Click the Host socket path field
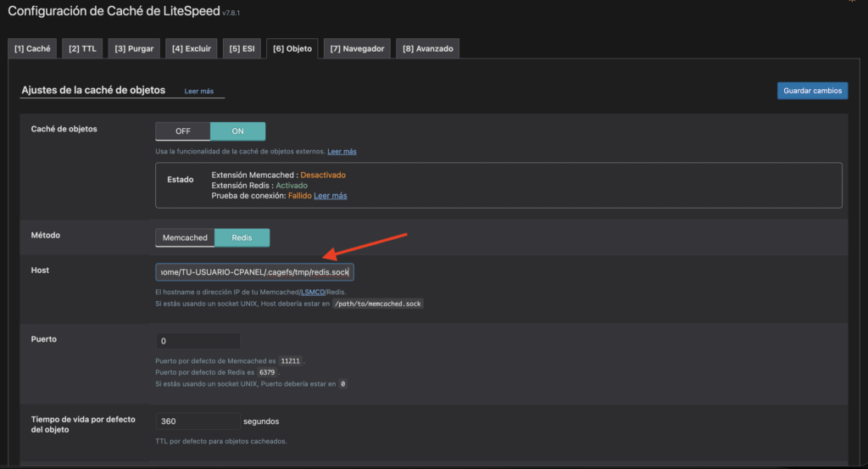The height and width of the screenshot is (469, 868). (x=254, y=272)
